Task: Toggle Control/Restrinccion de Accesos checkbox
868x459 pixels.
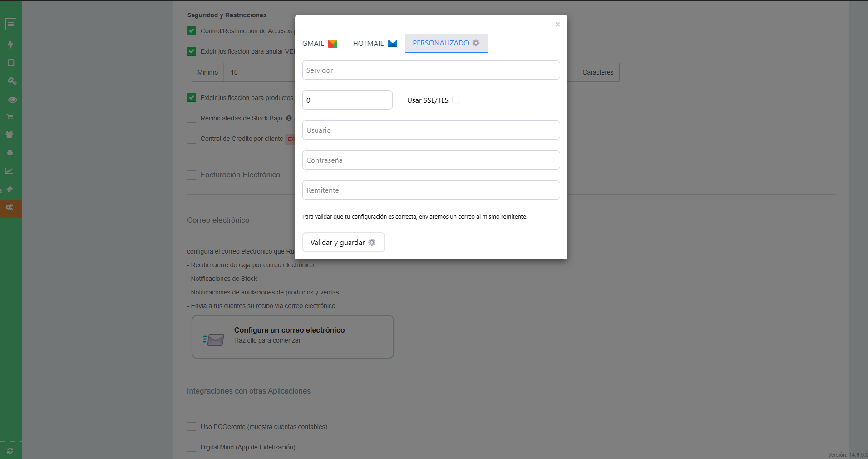Action: point(192,31)
